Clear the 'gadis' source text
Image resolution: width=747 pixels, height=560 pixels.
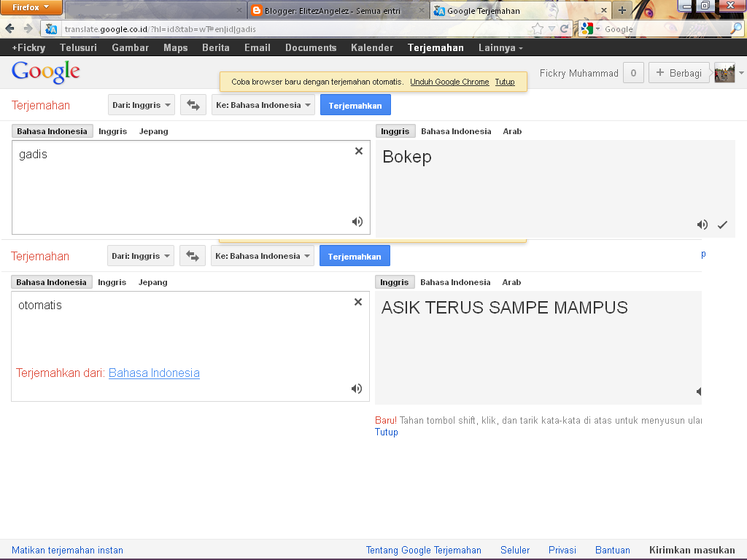pyautogui.click(x=359, y=151)
